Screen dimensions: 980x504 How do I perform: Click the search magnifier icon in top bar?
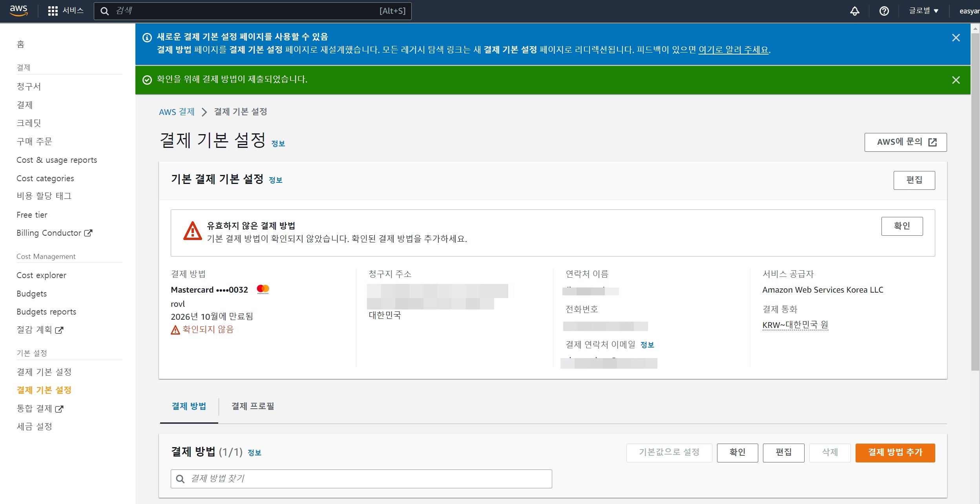[104, 11]
